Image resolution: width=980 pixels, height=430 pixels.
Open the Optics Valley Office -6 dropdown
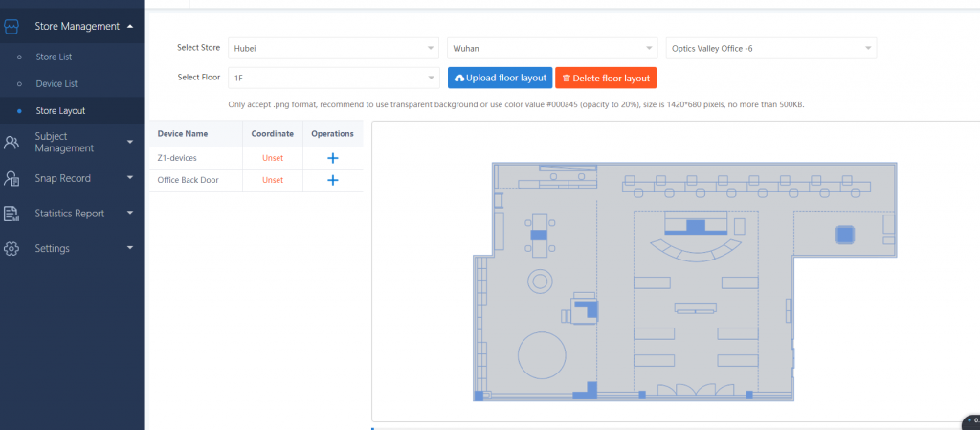pyautogui.click(x=771, y=48)
